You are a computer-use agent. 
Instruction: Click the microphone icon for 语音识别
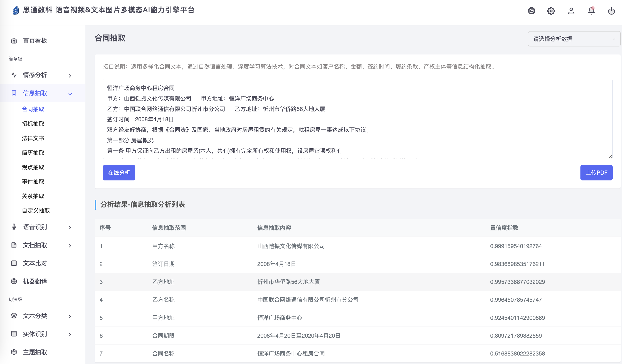tap(14, 227)
